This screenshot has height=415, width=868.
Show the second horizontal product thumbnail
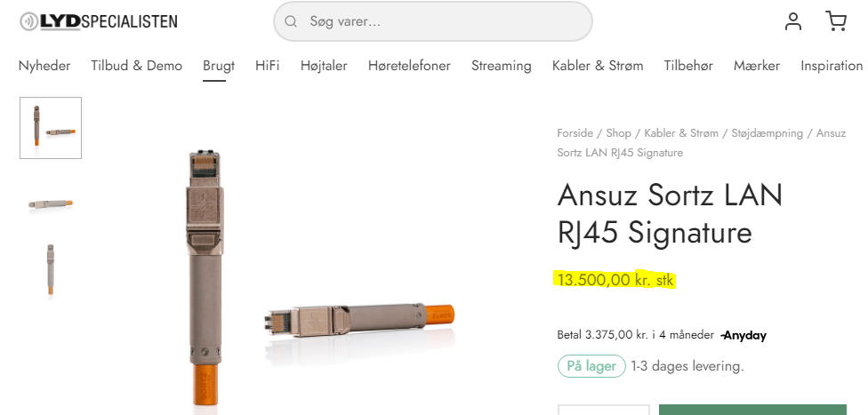coord(51,203)
